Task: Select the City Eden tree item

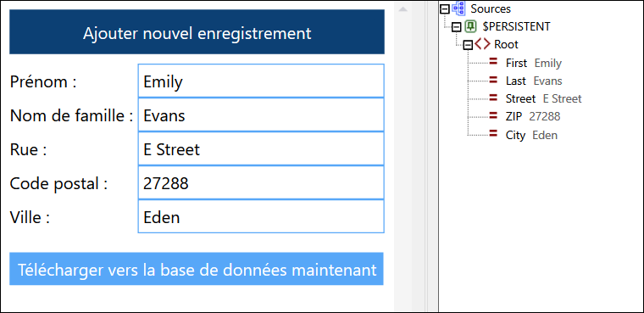Action: click(x=531, y=135)
